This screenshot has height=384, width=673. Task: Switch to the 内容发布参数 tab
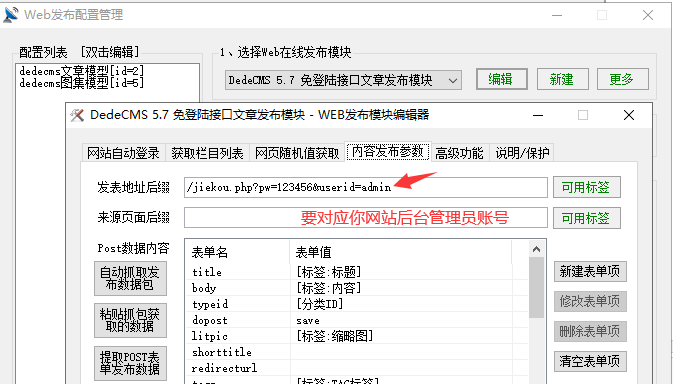pyautogui.click(x=388, y=151)
